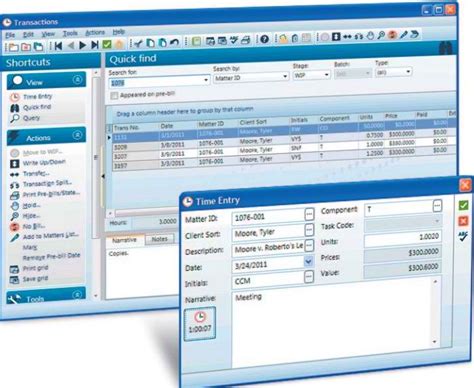Confirm Time Entry with the green checkmark
474x388 pixels.
(x=463, y=205)
